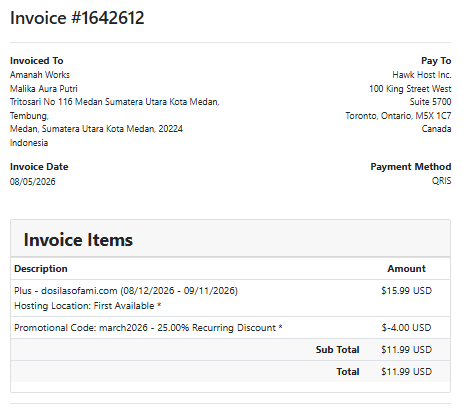Click the QRIS payment method text
476x411 pixels.
point(441,181)
